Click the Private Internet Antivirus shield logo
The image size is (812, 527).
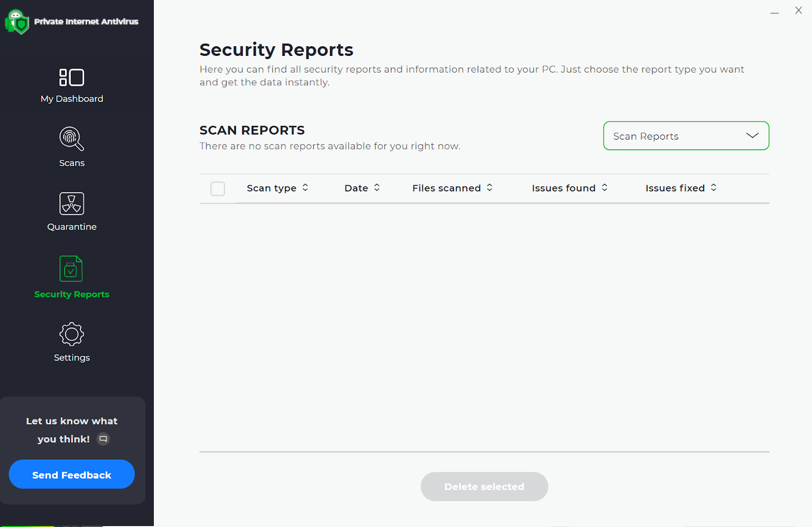point(17,22)
